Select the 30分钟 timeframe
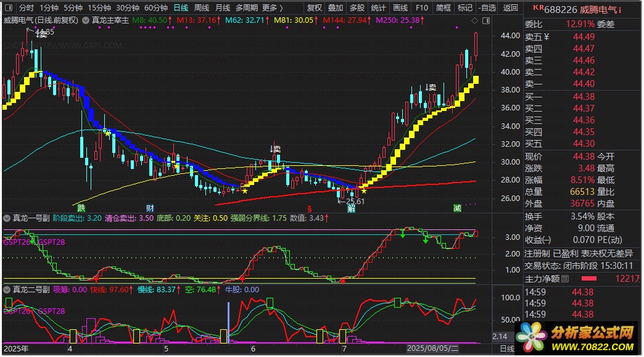The height and width of the screenshot is (357, 644). pyautogui.click(x=127, y=8)
